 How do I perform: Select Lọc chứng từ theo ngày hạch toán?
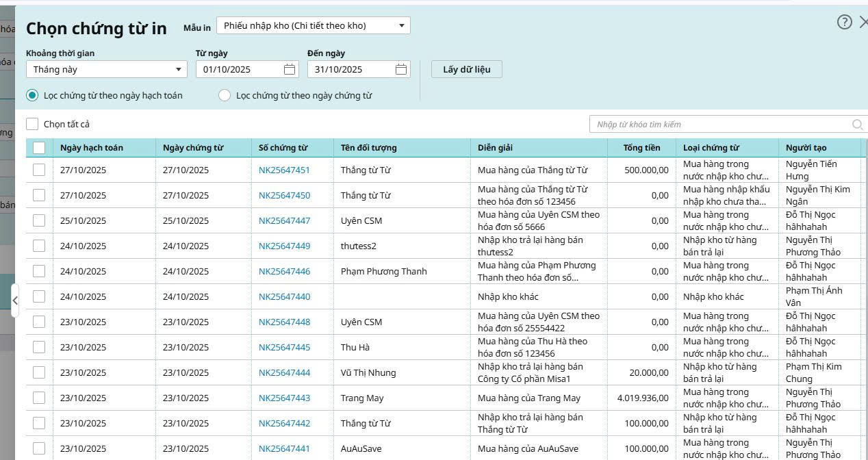pyautogui.click(x=32, y=95)
